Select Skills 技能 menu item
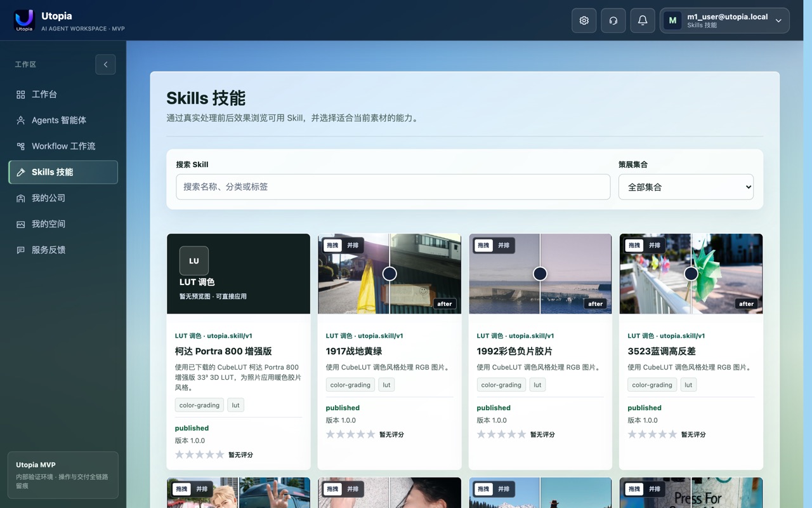Screen dimensions: 812x508 pos(63,172)
